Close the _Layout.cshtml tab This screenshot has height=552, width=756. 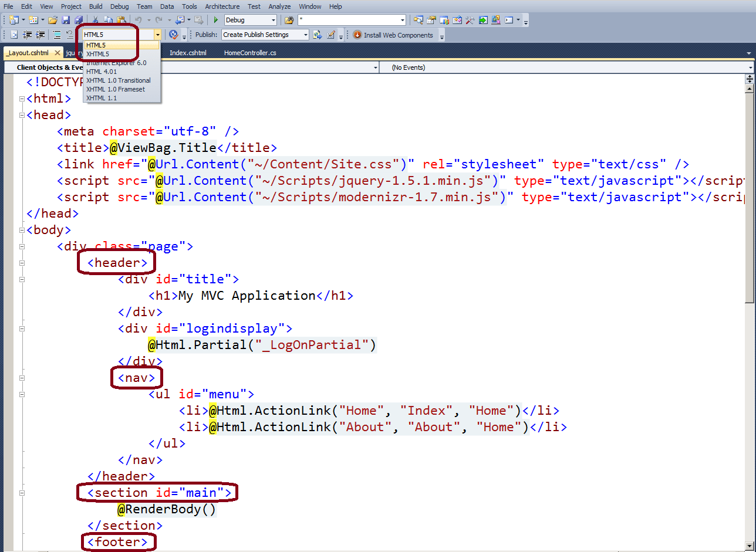(x=58, y=53)
